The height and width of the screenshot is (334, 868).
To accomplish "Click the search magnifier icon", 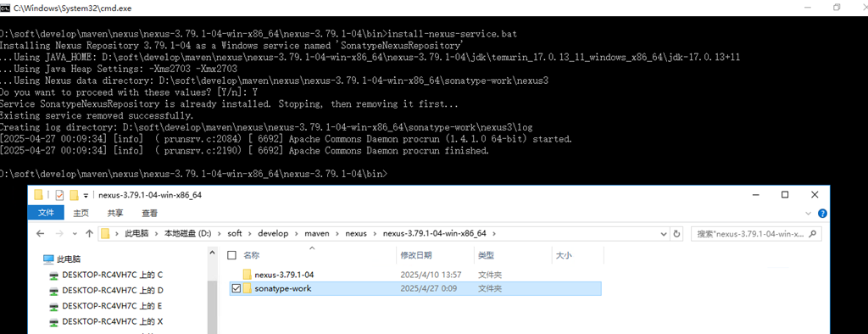I will [x=813, y=234].
